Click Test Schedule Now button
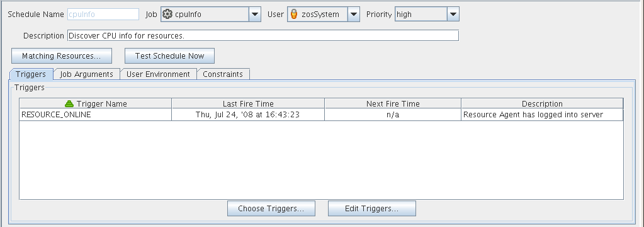644x227 pixels. [169, 56]
